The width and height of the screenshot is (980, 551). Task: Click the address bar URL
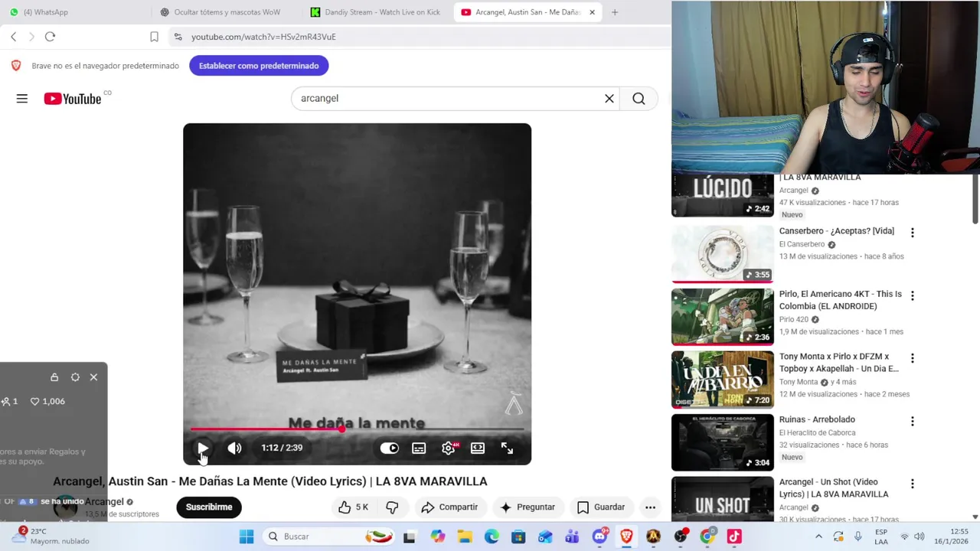coord(263,37)
